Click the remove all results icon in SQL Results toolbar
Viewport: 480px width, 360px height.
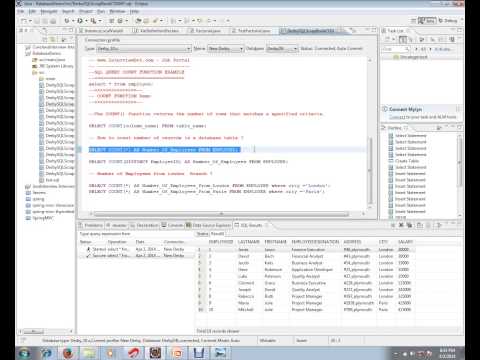[409, 225]
